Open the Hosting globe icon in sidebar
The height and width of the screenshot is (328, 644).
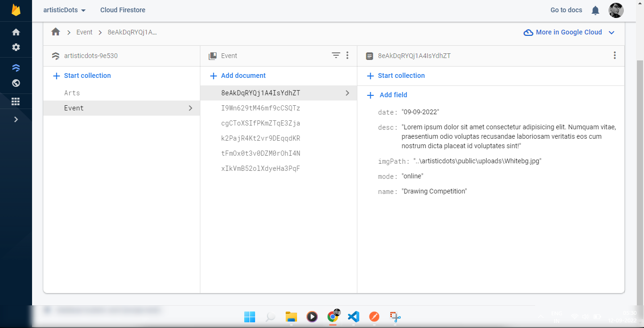click(16, 83)
